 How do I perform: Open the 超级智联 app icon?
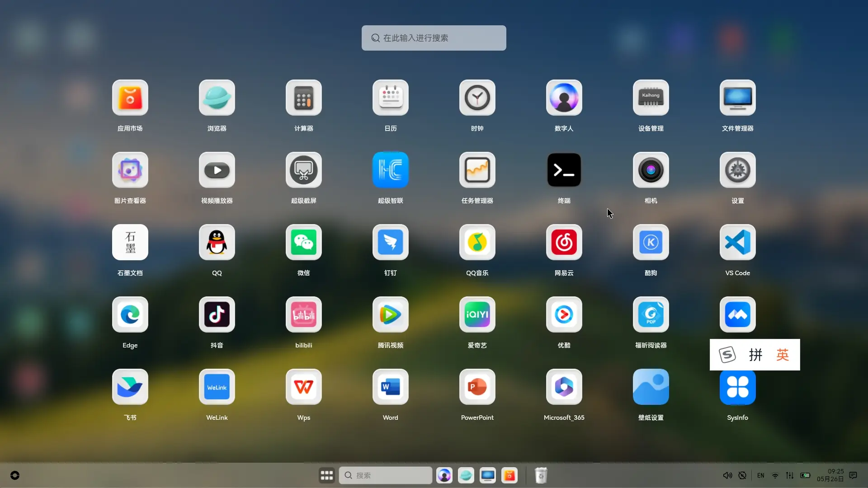pos(391,170)
